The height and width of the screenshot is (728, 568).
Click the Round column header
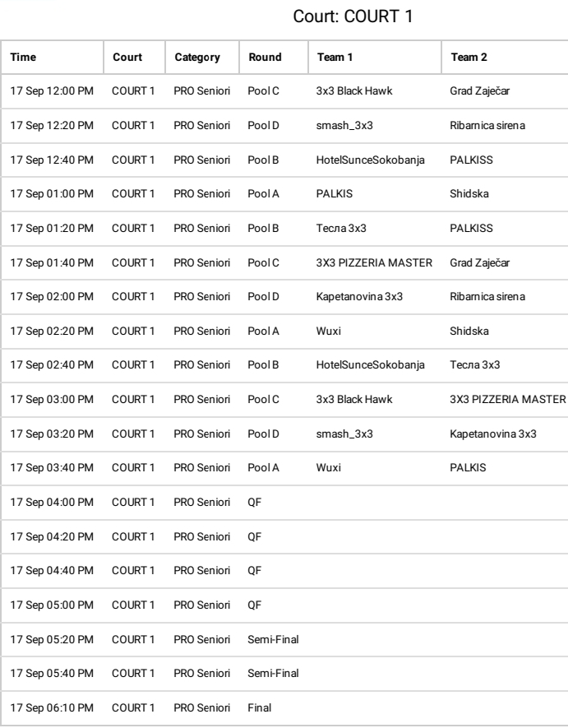[x=265, y=58]
